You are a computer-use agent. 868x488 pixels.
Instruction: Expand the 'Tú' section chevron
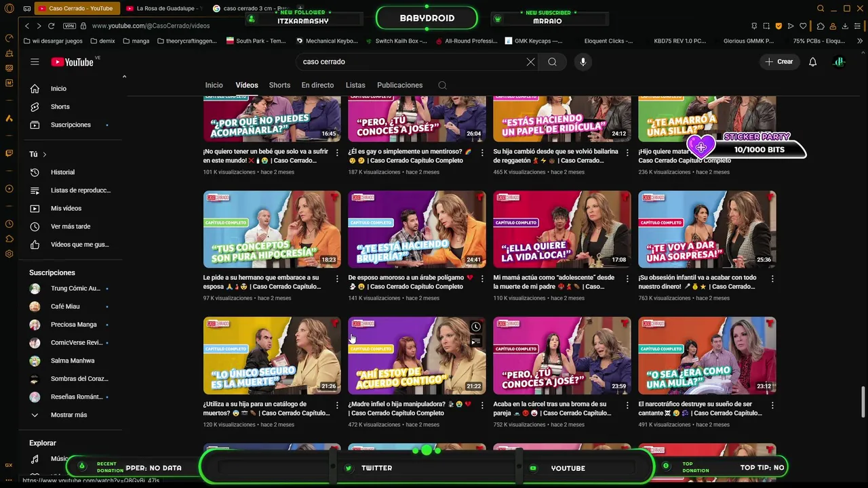point(45,155)
